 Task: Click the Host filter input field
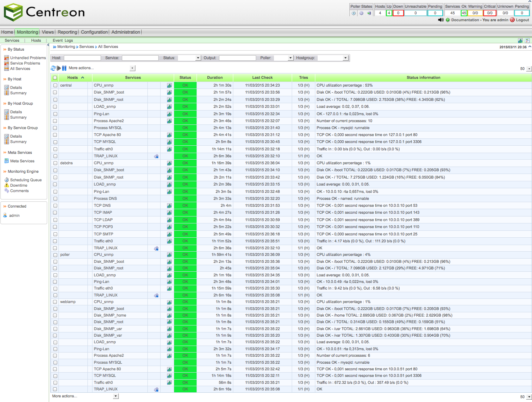coord(82,58)
